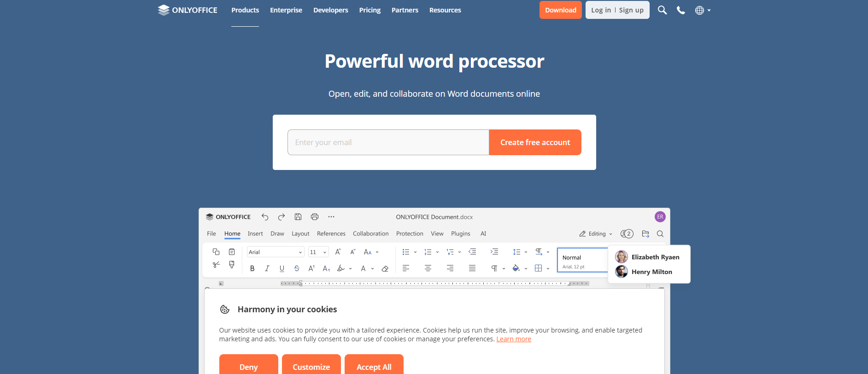The image size is (868, 374).
Task: Toggle Align left paragraph alignment
Action: 406,268
